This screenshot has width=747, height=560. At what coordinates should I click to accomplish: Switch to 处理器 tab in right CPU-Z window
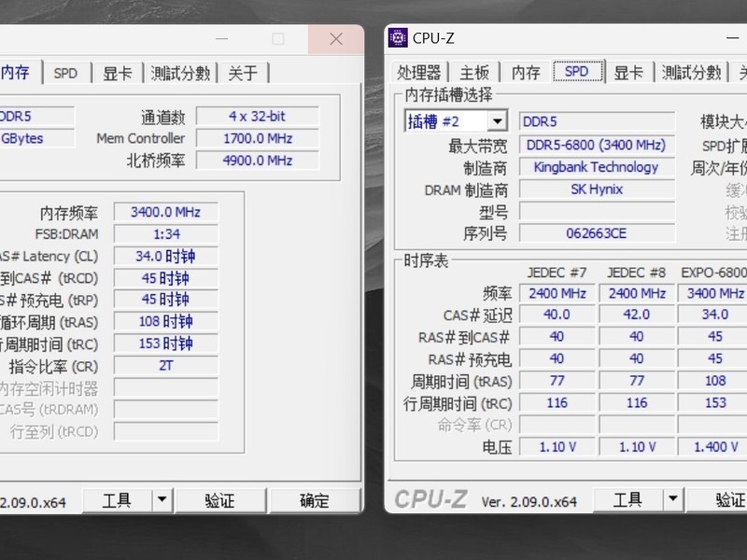coord(418,73)
